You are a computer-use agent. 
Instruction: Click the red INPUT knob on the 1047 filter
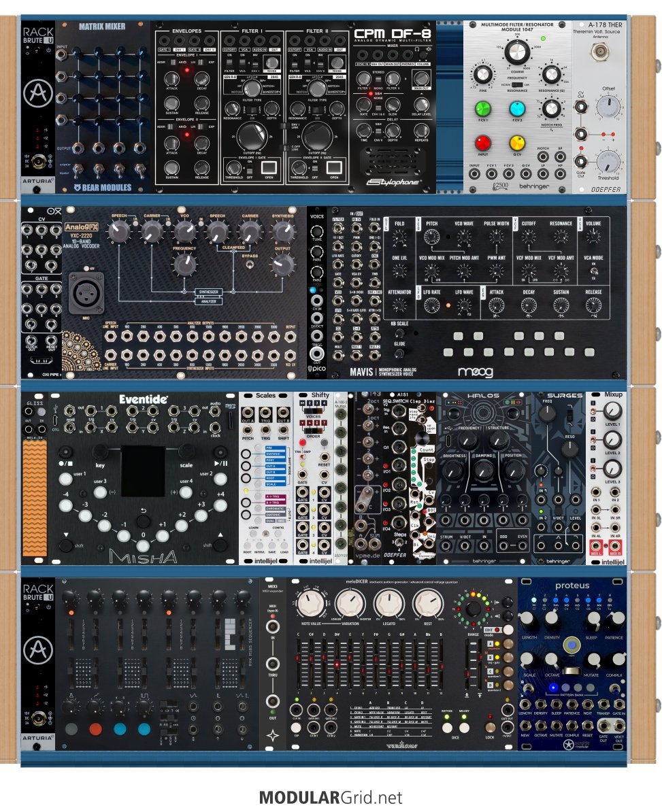(483, 142)
